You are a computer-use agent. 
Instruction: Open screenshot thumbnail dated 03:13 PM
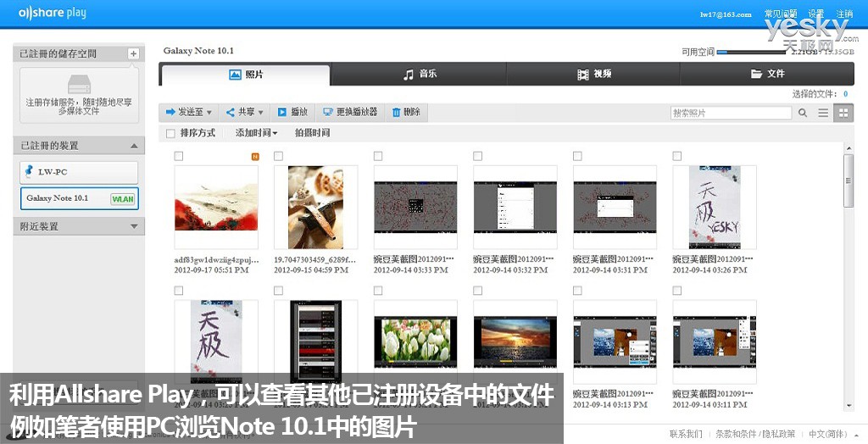coord(615,342)
